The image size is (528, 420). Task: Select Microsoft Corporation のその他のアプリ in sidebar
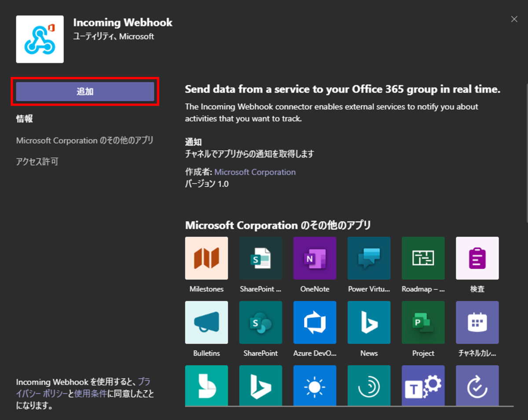tap(85, 141)
